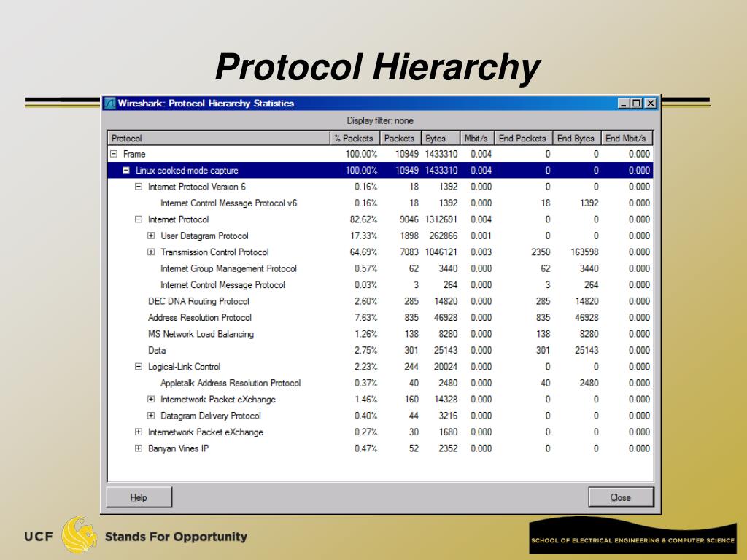This screenshot has width=747, height=560.
Task: Expand the Datagram Delivery Protocol node
Action: point(151,416)
